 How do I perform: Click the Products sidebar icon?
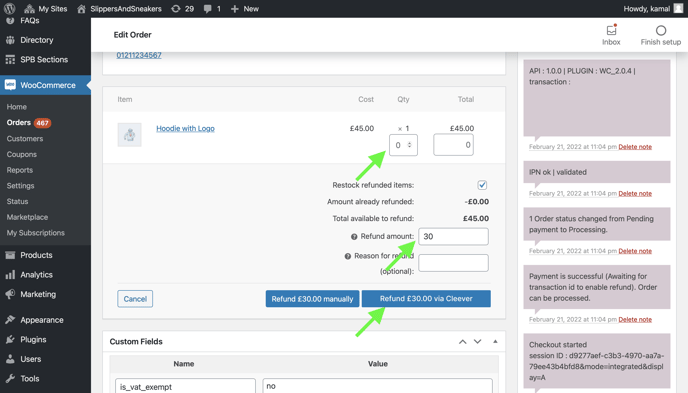pos(10,255)
